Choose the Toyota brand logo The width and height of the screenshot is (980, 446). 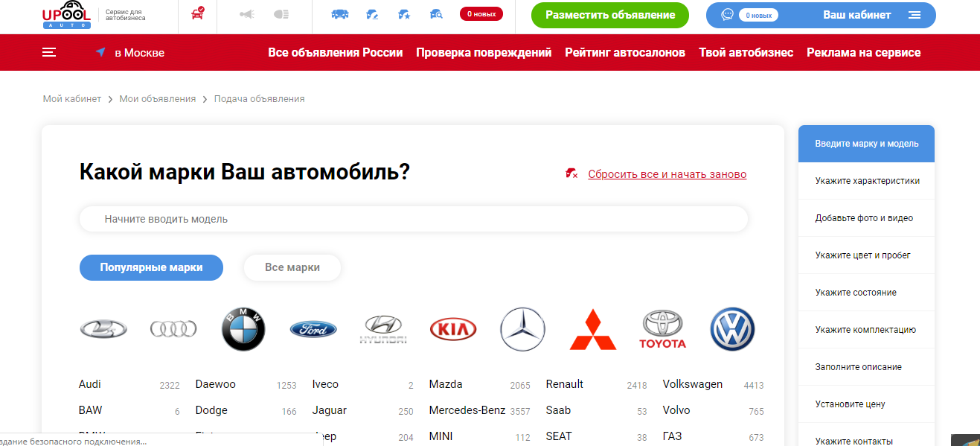click(x=662, y=329)
